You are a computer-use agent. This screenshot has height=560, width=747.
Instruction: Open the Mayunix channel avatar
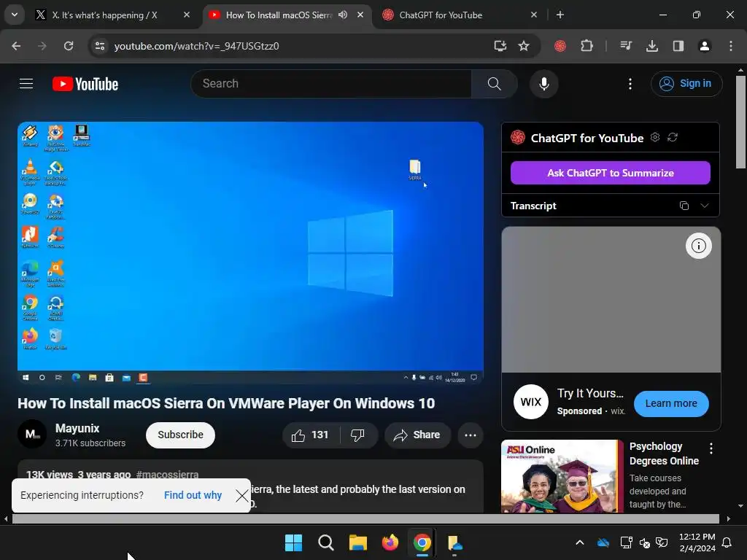(32, 434)
